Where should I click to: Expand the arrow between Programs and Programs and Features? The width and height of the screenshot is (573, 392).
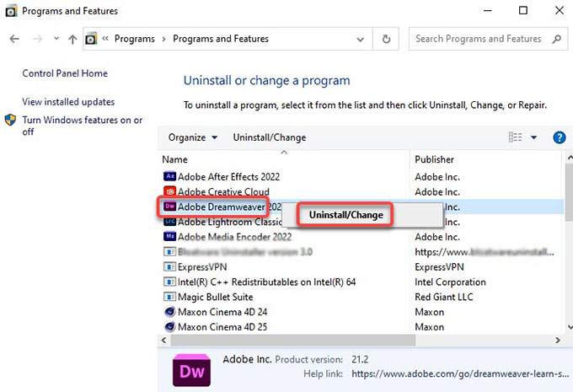point(163,39)
